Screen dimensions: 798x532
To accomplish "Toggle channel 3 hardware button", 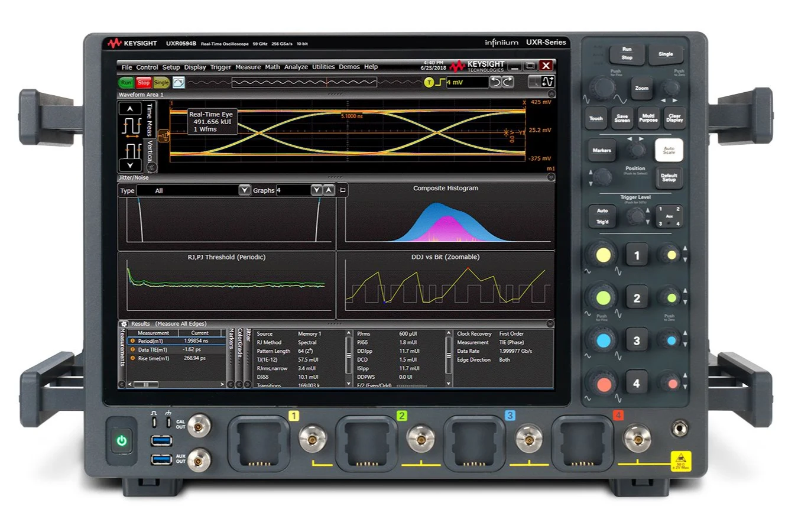I will (637, 341).
